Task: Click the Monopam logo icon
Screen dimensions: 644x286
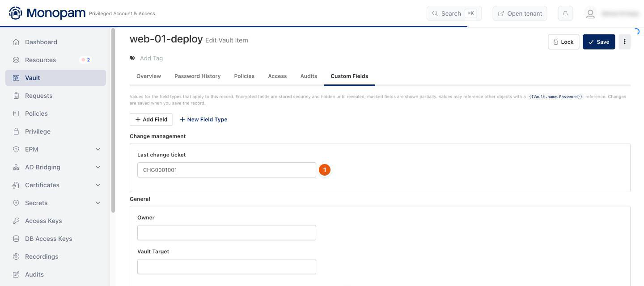Action: [x=15, y=13]
